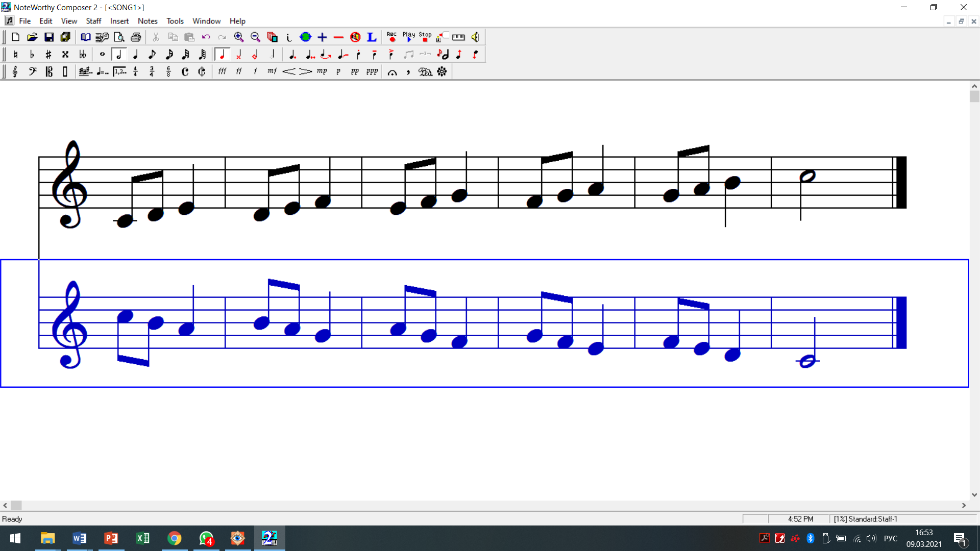This screenshot has width=980, height=551.
Task: Save the song with the floppy disk icon
Action: [x=49, y=37]
